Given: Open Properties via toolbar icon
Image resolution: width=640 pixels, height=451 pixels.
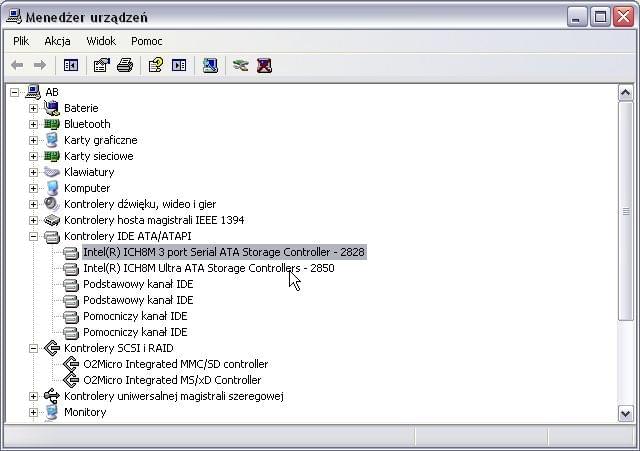Looking at the screenshot, I should 102,65.
